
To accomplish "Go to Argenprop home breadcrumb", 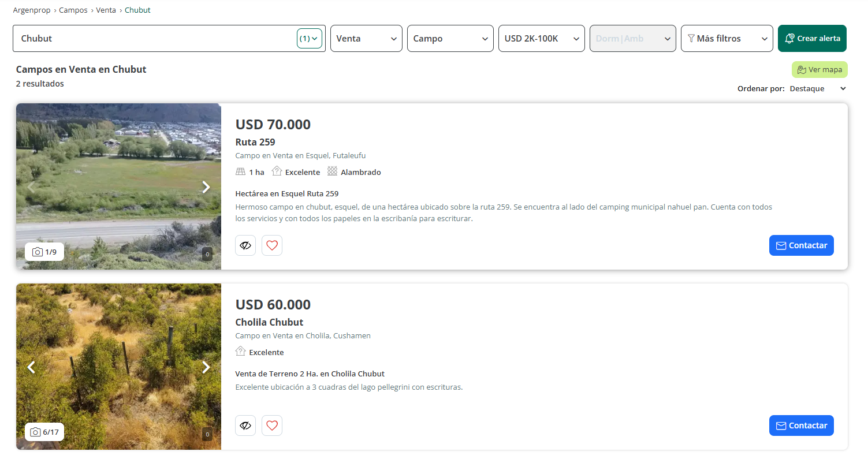I will (x=32, y=10).
